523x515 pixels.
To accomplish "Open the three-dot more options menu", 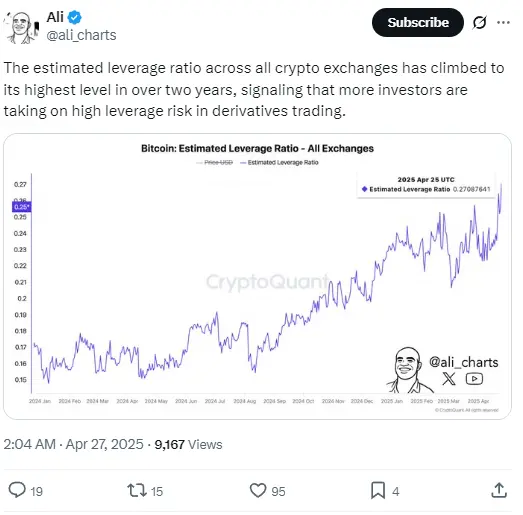I will (x=503, y=23).
